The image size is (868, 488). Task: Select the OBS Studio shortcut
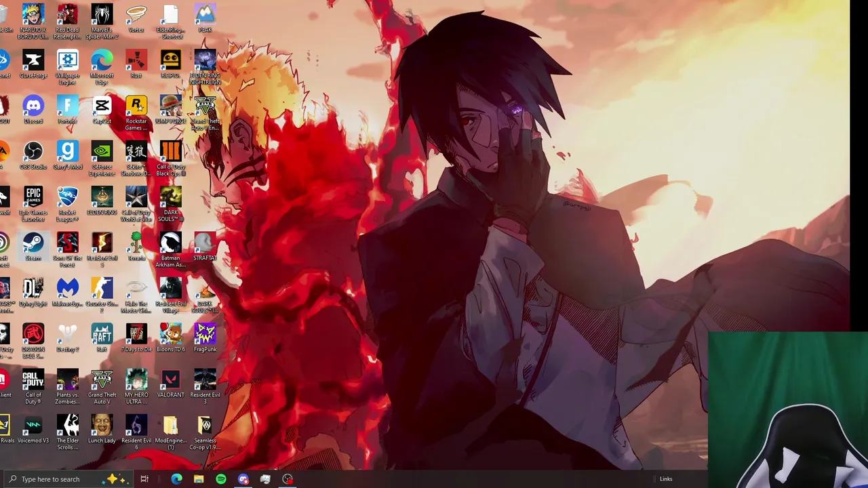pos(33,155)
